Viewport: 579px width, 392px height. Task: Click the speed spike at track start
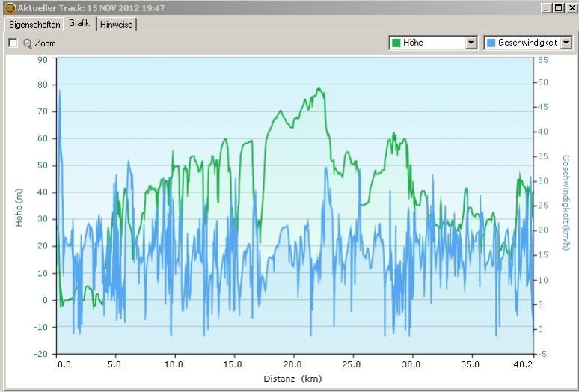[60, 91]
